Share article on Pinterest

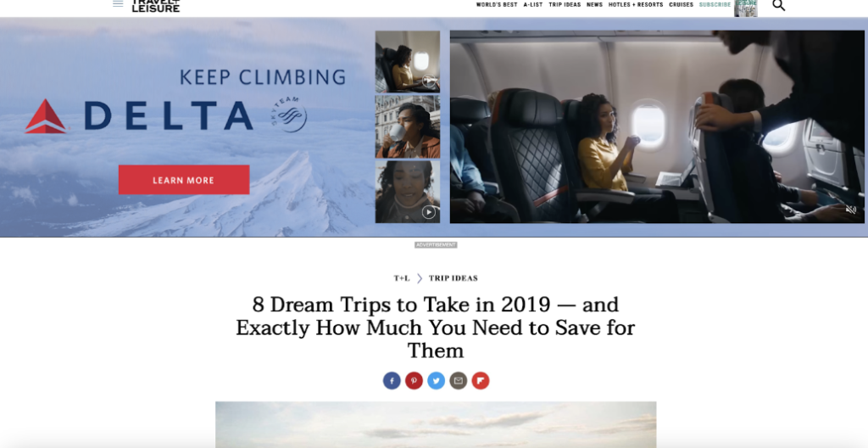tap(414, 381)
